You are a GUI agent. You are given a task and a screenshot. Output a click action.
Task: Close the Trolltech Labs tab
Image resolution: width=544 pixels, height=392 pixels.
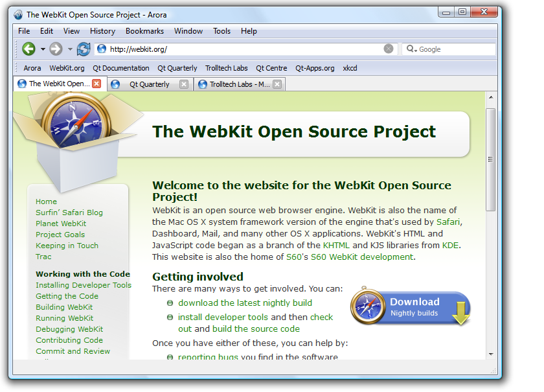pos(277,84)
